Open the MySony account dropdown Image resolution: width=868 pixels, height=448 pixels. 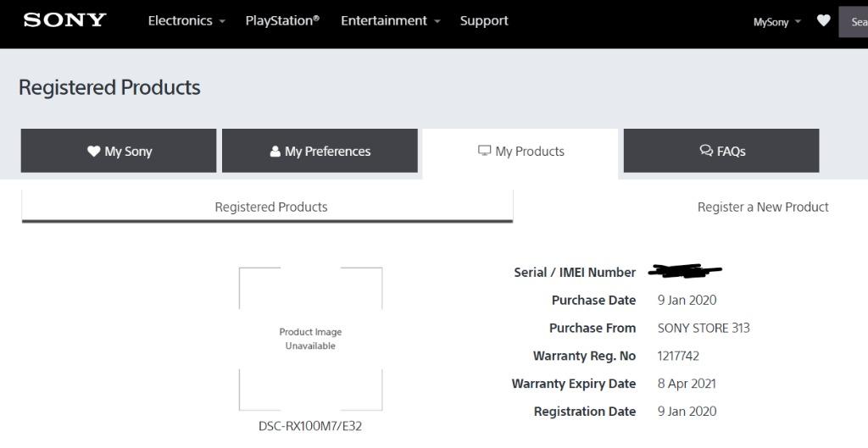coord(776,22)
